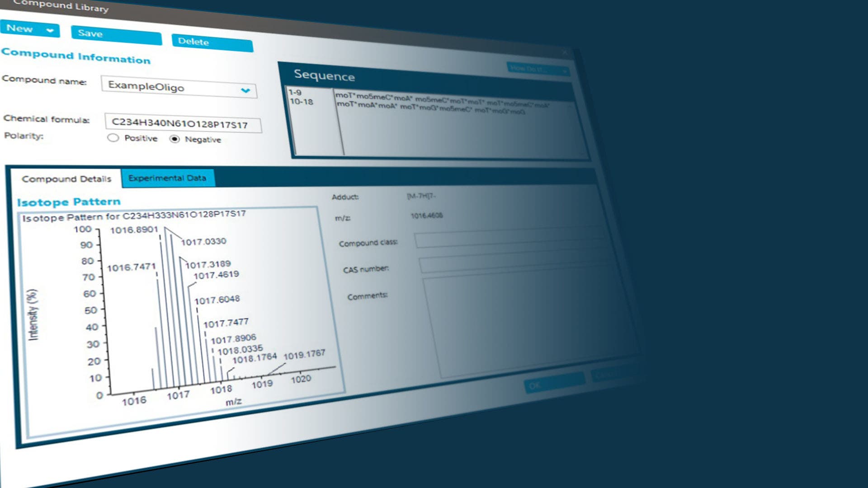Viewport: 868px width, 488px height.
Task: Click the 1016.8901 isotope peak label
Action: 134,230
